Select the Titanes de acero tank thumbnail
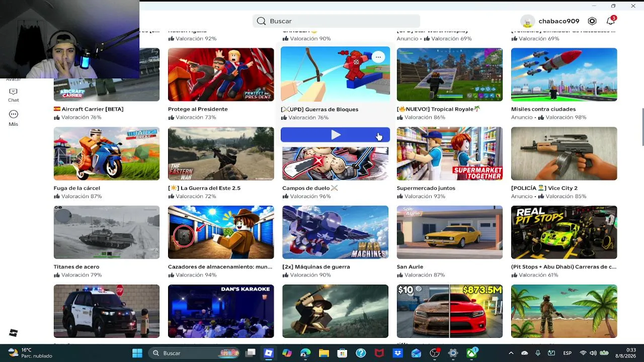 107,232
